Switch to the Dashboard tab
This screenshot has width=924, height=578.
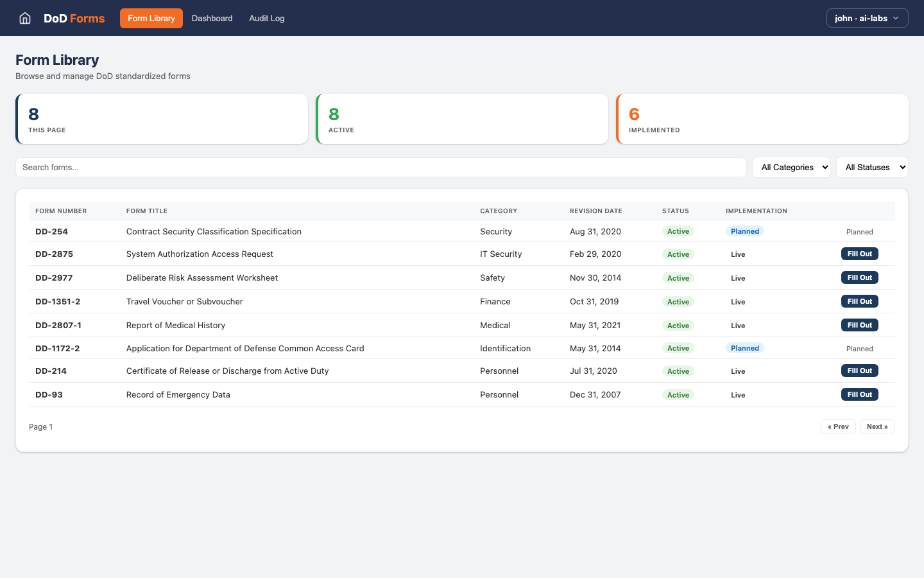pos(212,18)
